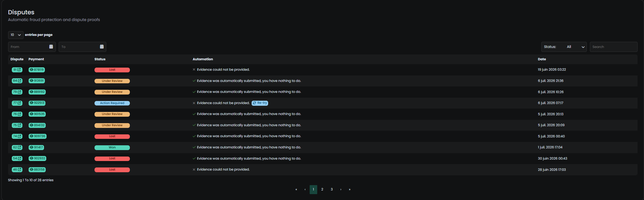Go to page 2 of disputes

click(322, 189)
